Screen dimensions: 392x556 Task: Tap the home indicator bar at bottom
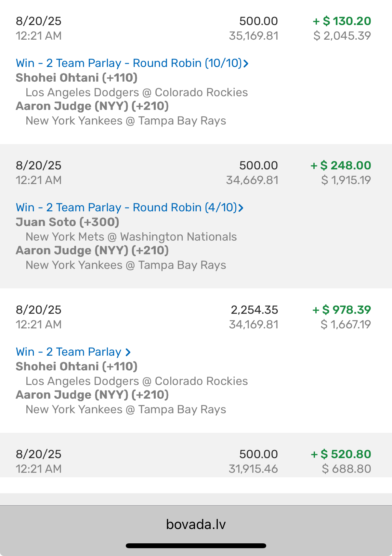tap(196, 546)
